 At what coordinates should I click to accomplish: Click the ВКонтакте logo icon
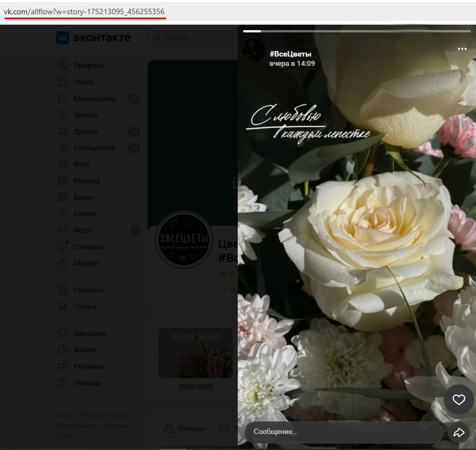(x=63, y=38)
